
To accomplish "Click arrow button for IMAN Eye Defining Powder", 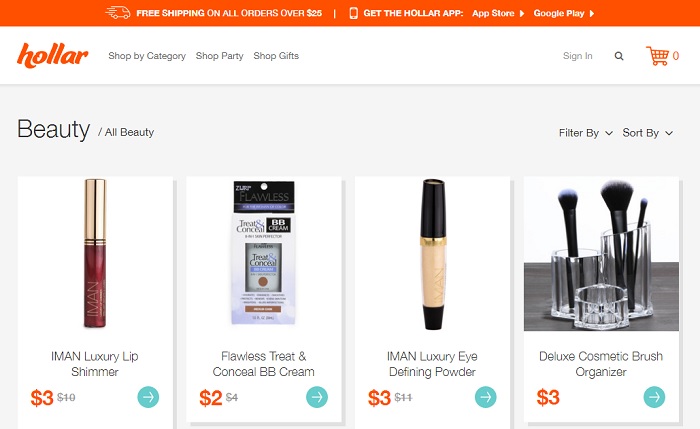I will [x=485, y=397].
